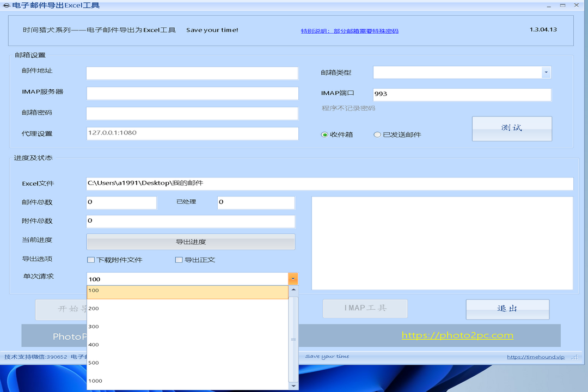Enable the 下载附件文件 checkbox

coord(91,260)
